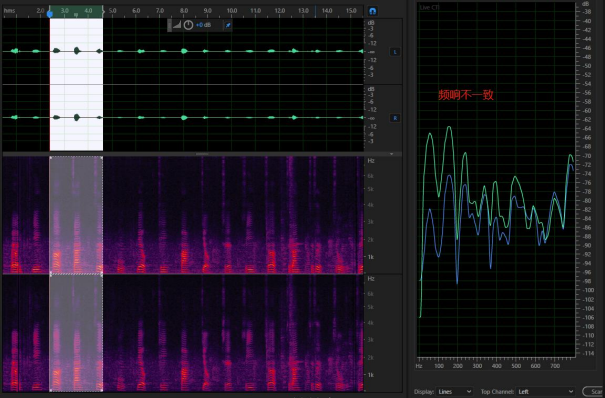
Task: Toggle the snapping magnet icon
Action: tap(372, 11)
